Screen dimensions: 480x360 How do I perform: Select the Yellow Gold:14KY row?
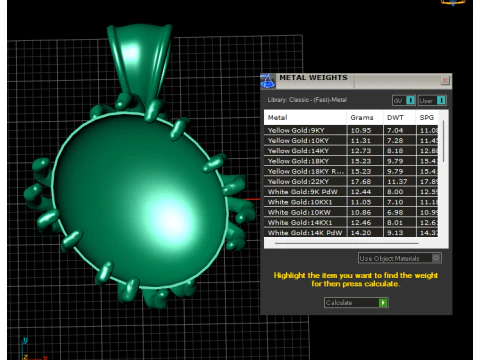[351, 151]
